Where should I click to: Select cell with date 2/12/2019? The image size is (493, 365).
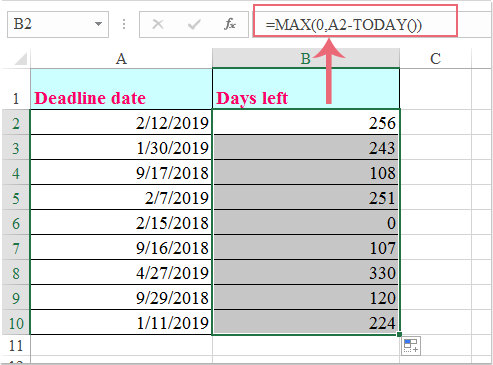point(121,122)
